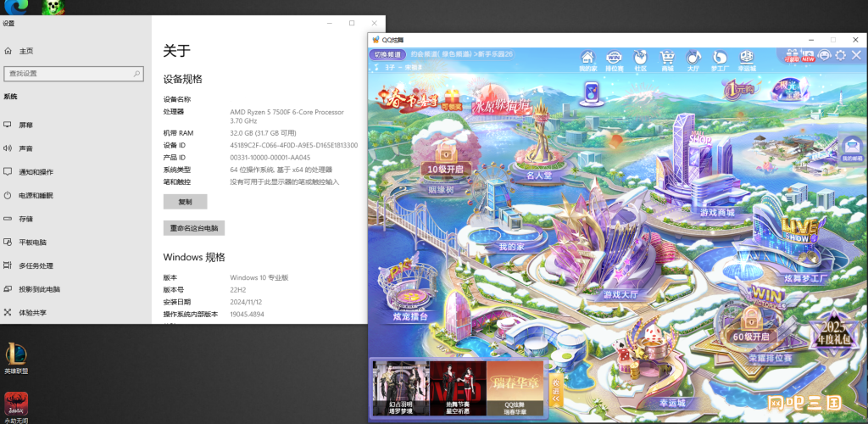
Task: Open the 冰原嘛猫 event banner
Action: click(x=502, y=103)
